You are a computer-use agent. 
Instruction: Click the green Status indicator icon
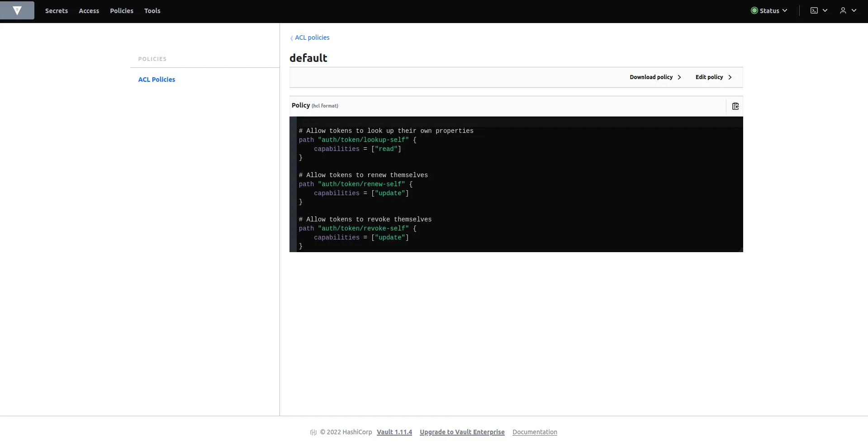(754, 10)
